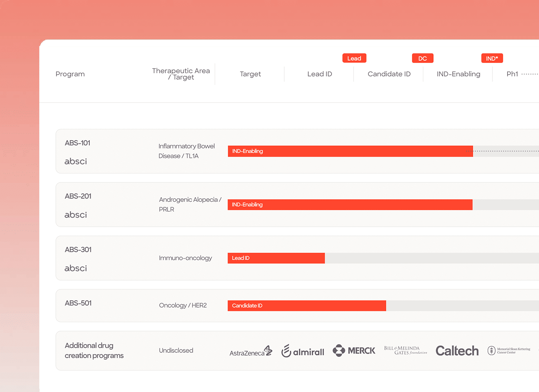Click the Additional drug creation programs row label
Image resolution: width=539 pixels, height=392 pixels.
(94, 350)
